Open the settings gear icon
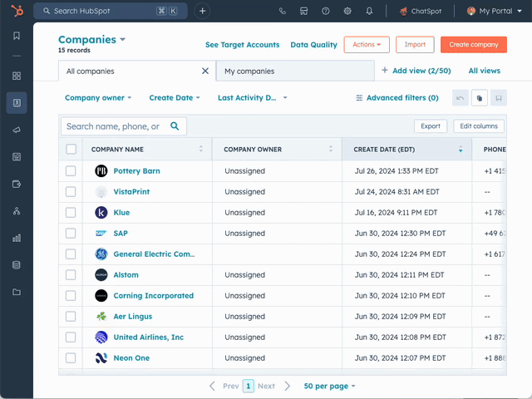 347,11
